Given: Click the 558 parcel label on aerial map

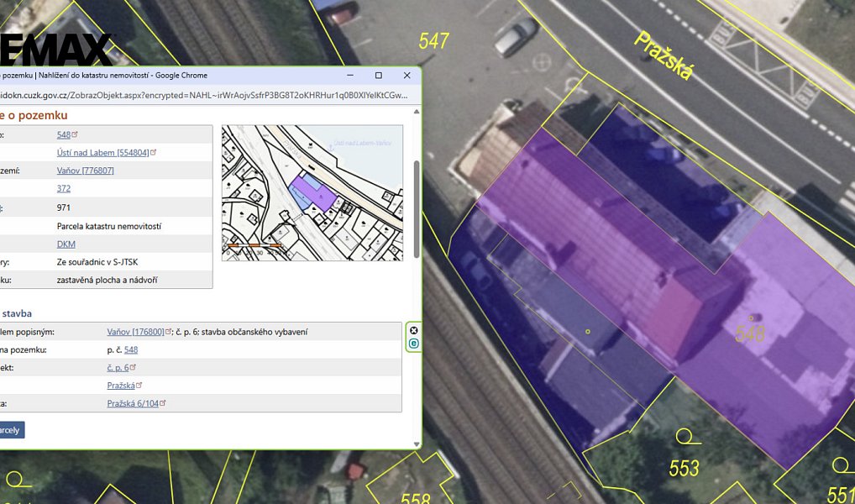Looking at the screenshot, I should [416, 499].
